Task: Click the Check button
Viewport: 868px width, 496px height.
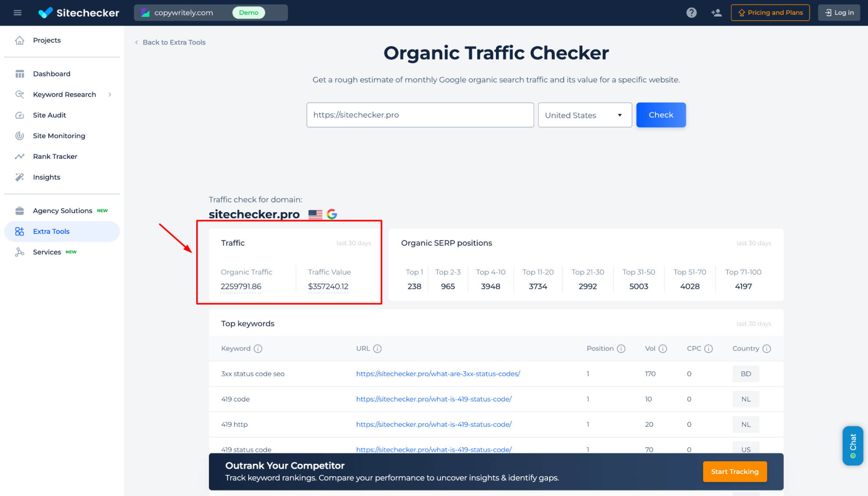Action: [660, 115]
